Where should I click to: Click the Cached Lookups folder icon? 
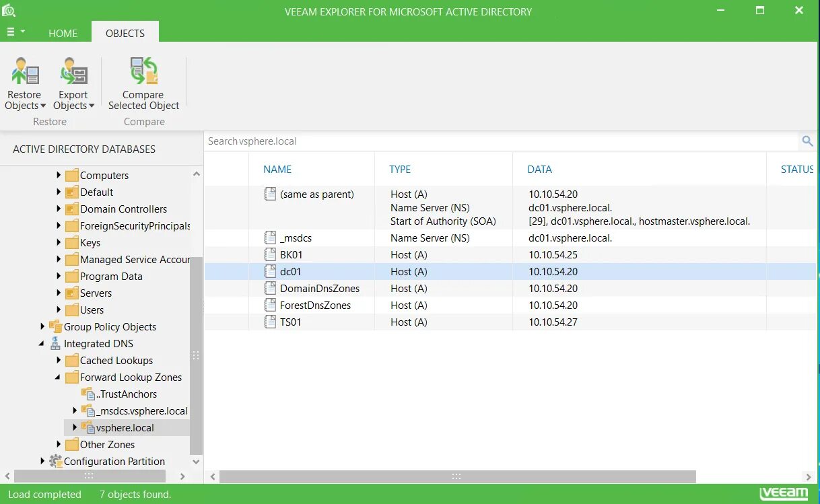coord(71,361)
